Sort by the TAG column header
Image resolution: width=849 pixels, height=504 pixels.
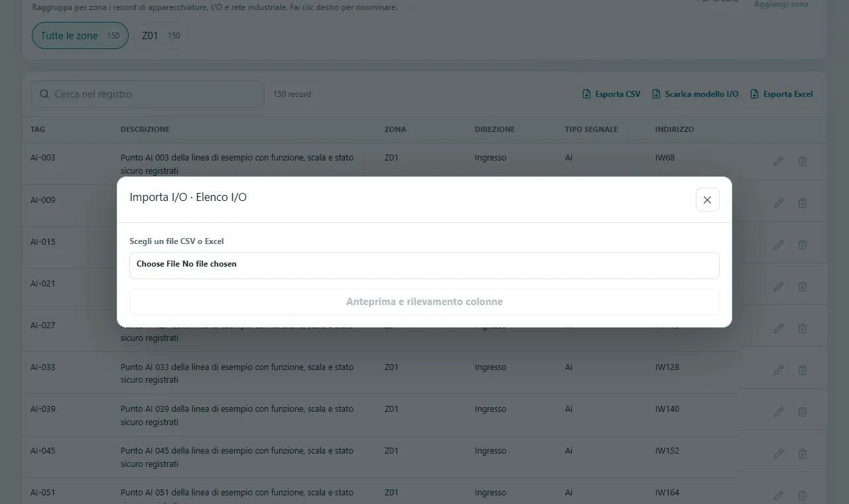[x=38, y=129]
